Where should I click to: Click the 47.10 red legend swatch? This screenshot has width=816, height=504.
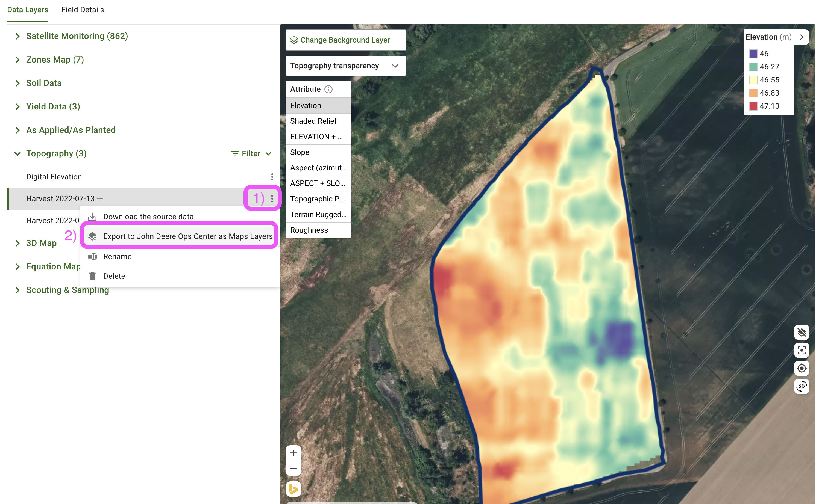tap(753, 106)
